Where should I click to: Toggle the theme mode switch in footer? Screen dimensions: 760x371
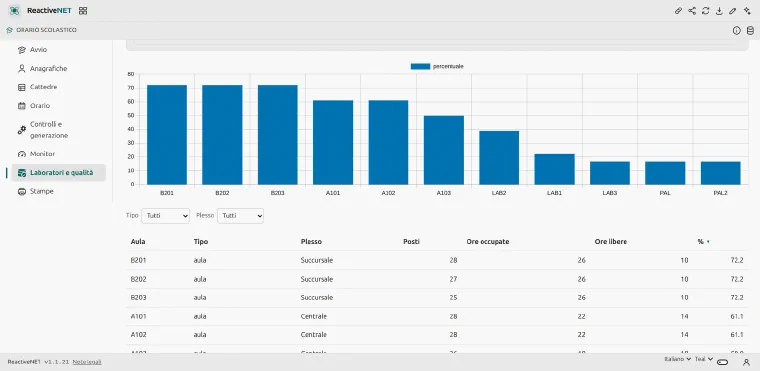coord(723,362)
